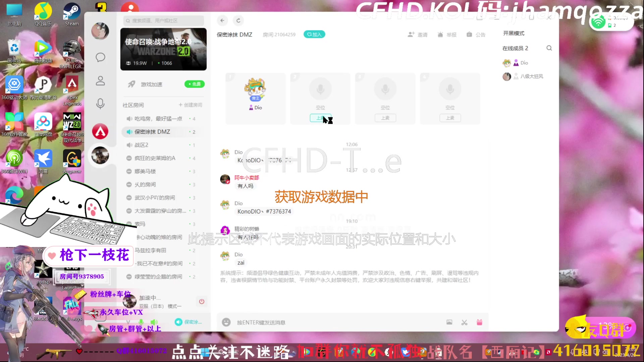Open 360驱动大师 desktop icon

coord(14,88)
